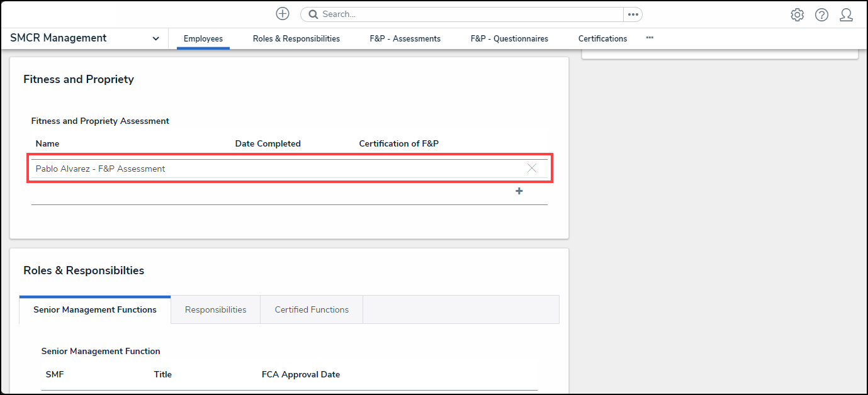Open the Roles & Responsibilities tab
Image resolution: width=868 pixels, height=395 pixels.
(x=296, y=38)
